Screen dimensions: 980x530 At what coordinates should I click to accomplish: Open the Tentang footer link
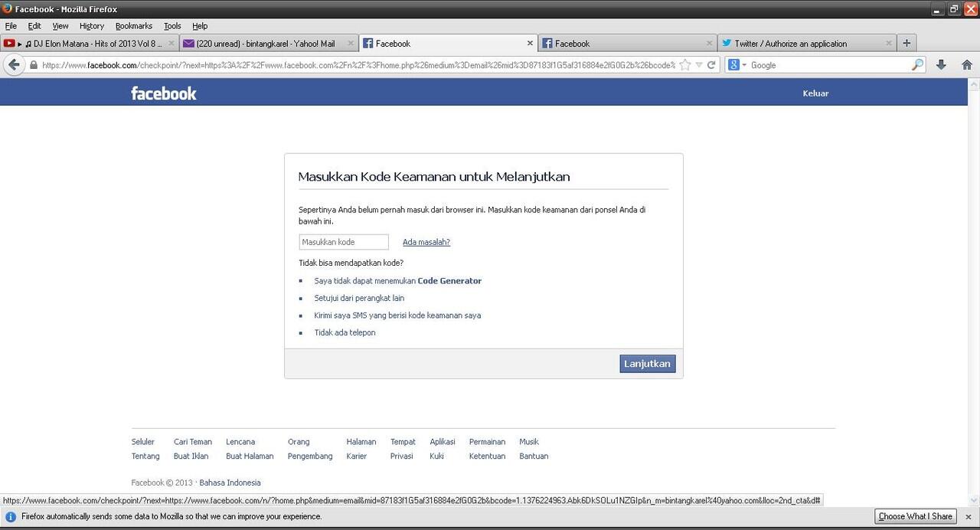pyautogui.click(x=145, y=456)
